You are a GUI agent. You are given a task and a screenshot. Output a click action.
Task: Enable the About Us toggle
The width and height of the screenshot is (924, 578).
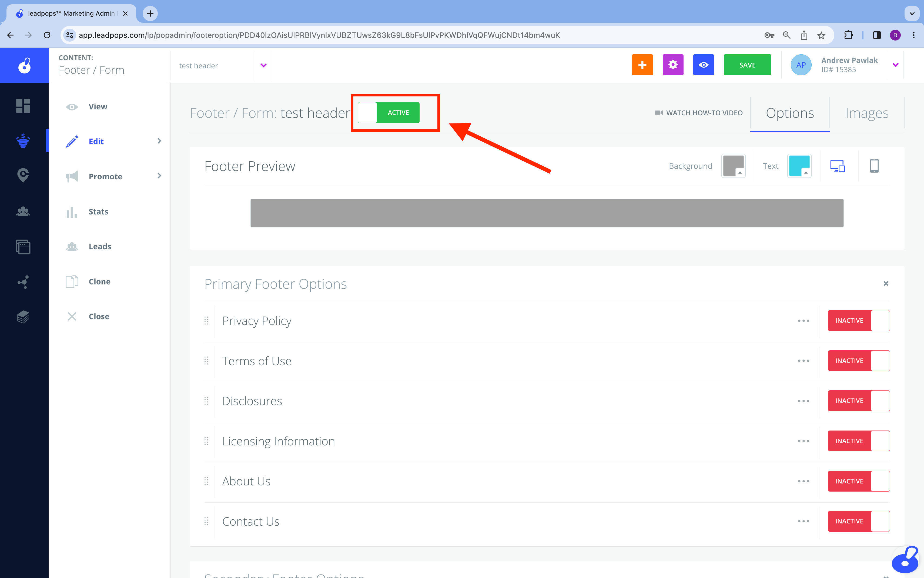tap(859, 481)
